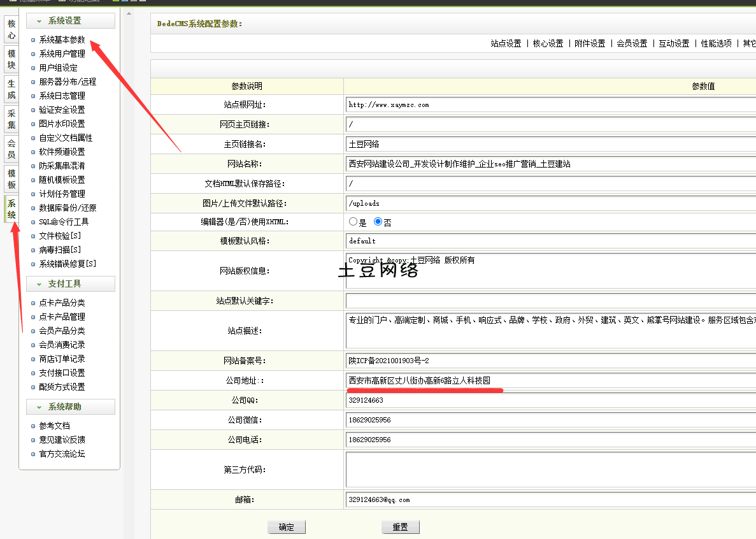Pick the blue theme color swatch

tap(124, 2)
